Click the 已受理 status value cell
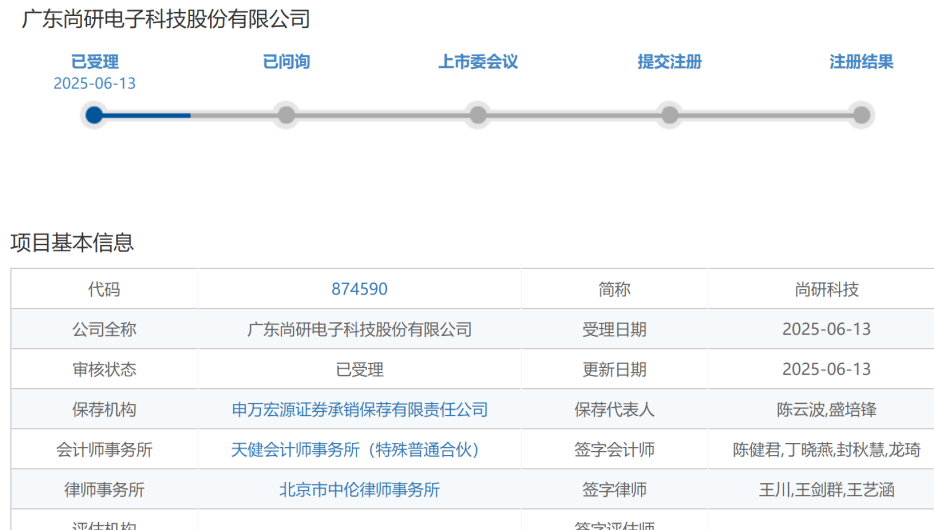Screen dimensions: 934x530 [x=359, y=369]
